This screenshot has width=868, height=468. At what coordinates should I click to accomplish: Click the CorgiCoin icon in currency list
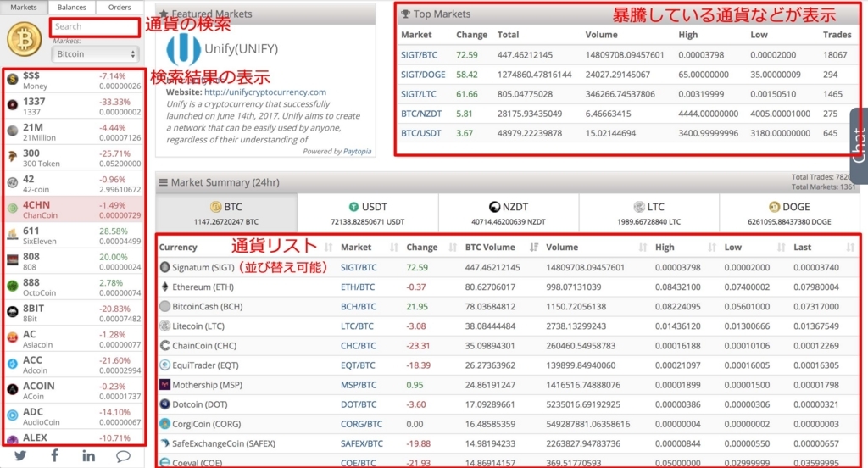coord(164,424)
